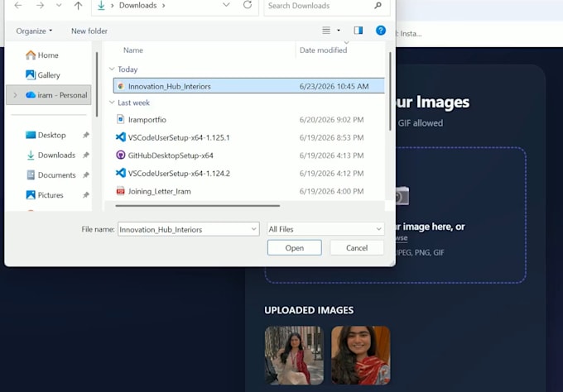Cancel the file dialog
Viewport: 563px width, 392px height.
(357, 248)
